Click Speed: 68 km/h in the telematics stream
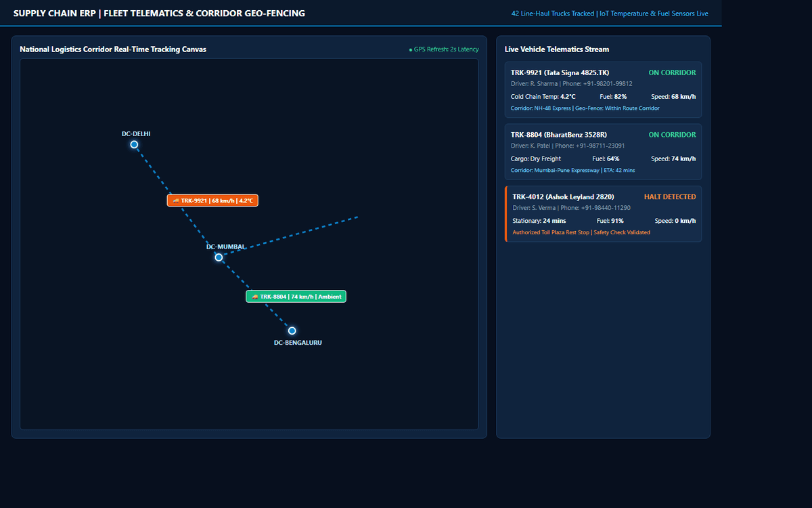The image size is (812, 508). 673,97
